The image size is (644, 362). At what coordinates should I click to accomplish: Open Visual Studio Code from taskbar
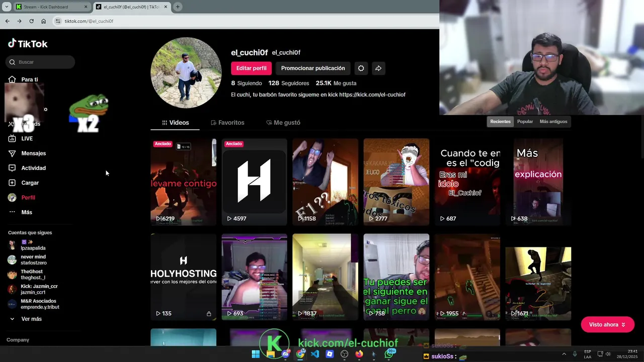(x=315, y=354)
